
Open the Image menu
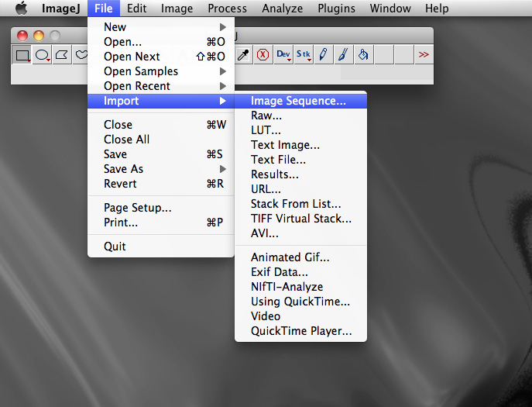tap(177, 9)
